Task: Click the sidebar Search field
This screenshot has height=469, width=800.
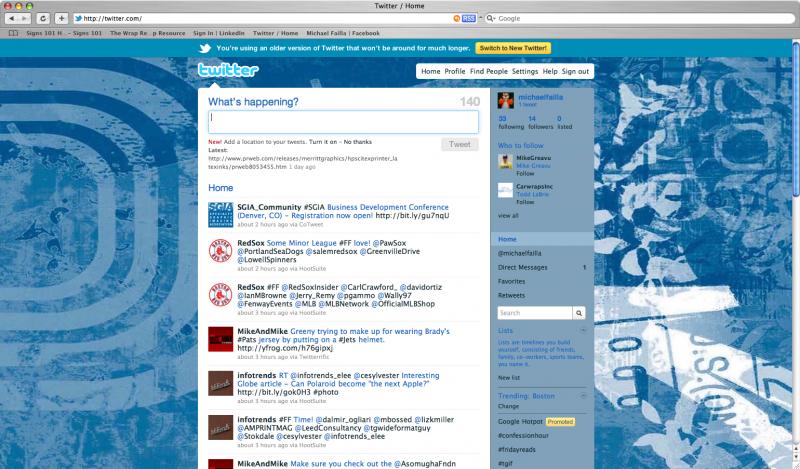Action: click(x=535, y=313)
